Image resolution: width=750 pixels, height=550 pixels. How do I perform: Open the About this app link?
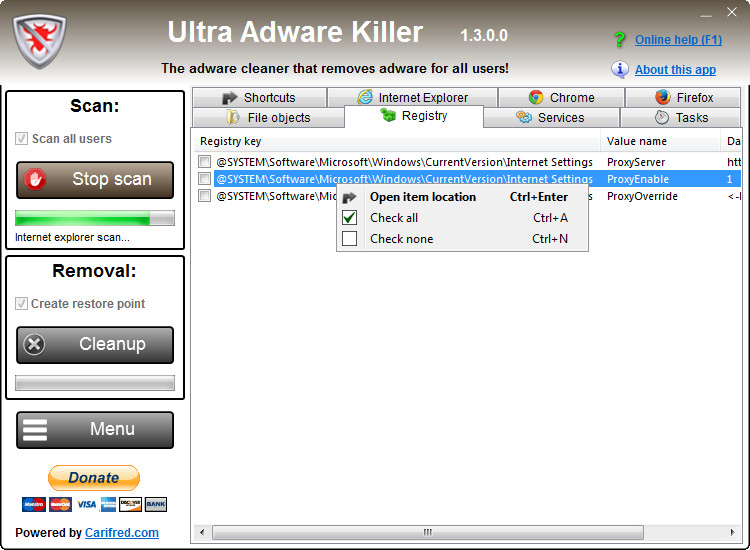[x=675, y=70]
